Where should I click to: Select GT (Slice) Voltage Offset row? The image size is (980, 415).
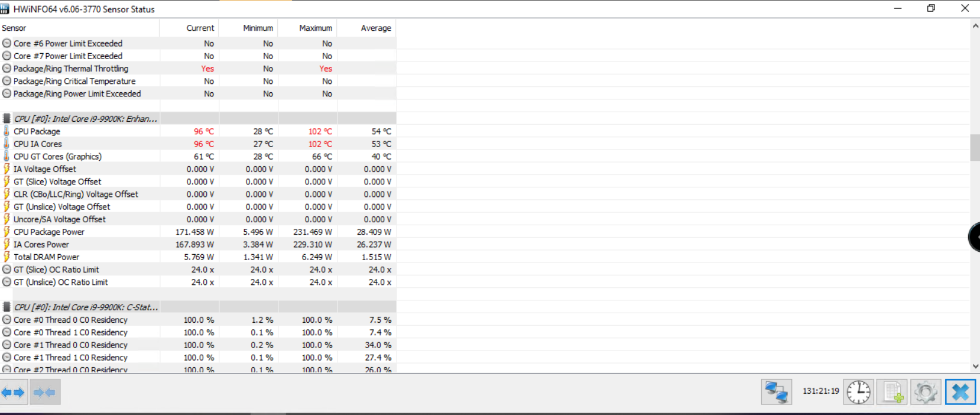198,181
